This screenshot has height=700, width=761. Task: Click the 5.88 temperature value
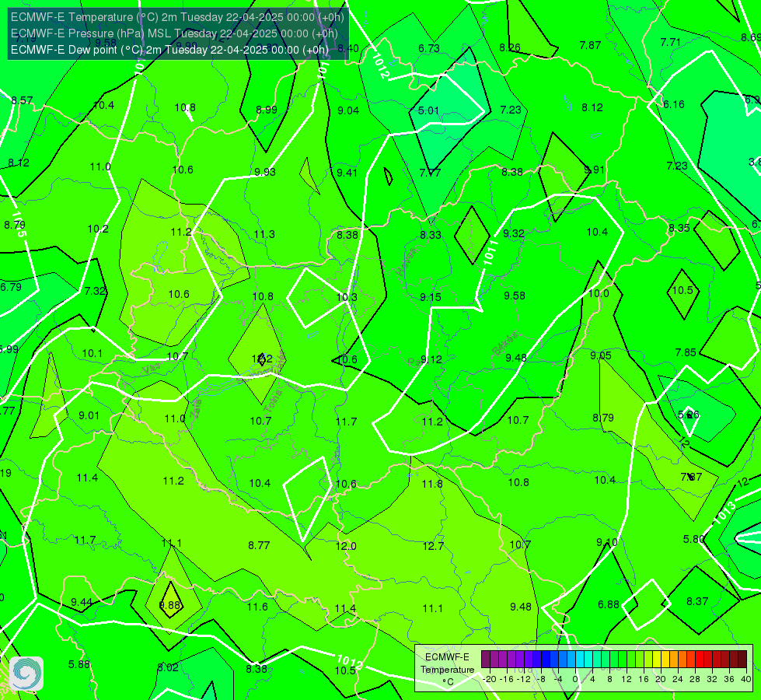point(79,664)
